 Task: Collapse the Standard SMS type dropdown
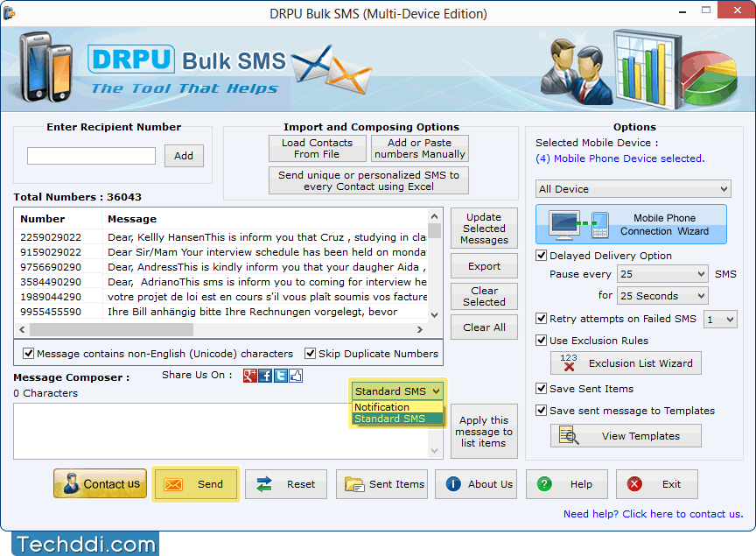(398, 391)
